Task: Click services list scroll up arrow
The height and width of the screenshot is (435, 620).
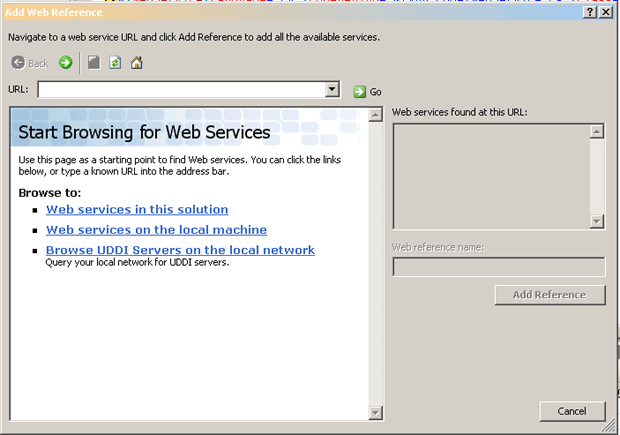Action: 597,131
